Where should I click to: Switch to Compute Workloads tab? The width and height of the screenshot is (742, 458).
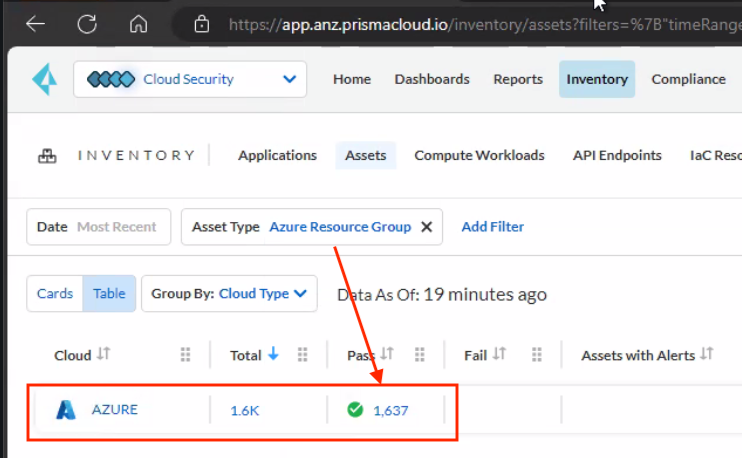pyautogui.click(x=479, y=155)
